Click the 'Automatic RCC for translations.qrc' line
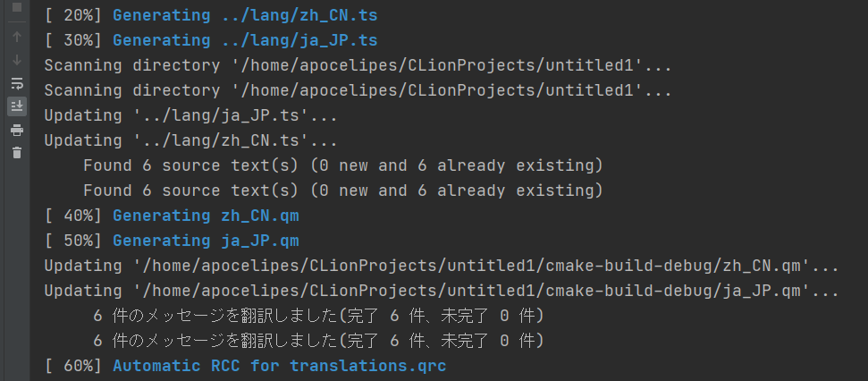The height and width of the screenshot is (381, 868). click(x=245, y=366)
